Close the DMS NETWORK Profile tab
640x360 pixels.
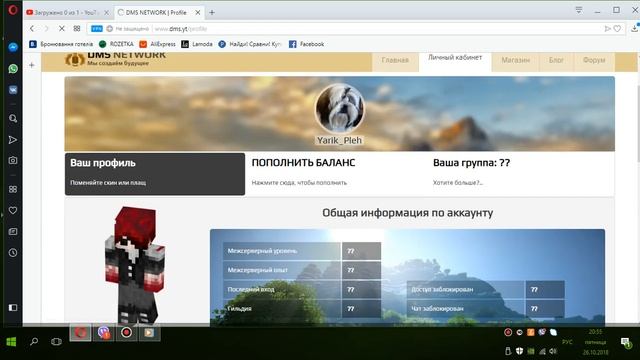pyautogui.click(x=198, y=13)
